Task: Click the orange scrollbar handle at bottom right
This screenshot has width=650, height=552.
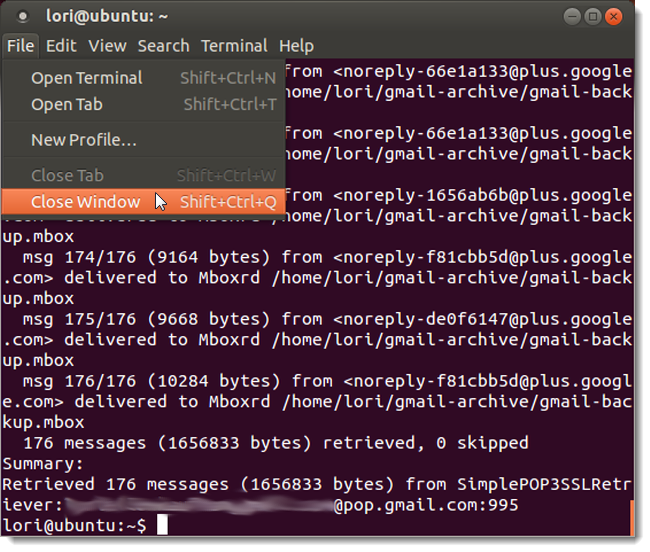Action: click(x=631, y=517)
